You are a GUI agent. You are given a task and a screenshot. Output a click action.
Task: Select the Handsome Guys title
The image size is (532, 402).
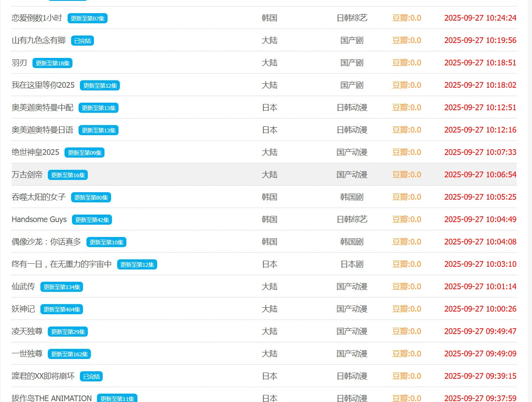(39, 219)
